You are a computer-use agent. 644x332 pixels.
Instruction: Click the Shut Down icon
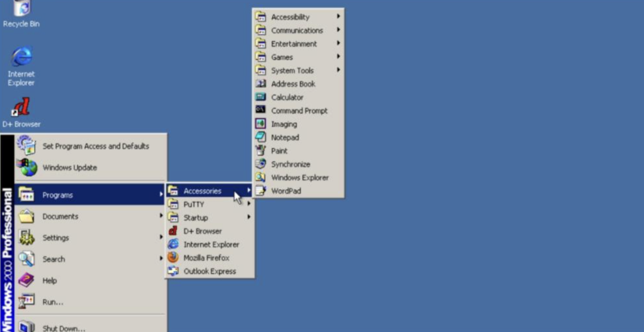[x=27, y=327]
